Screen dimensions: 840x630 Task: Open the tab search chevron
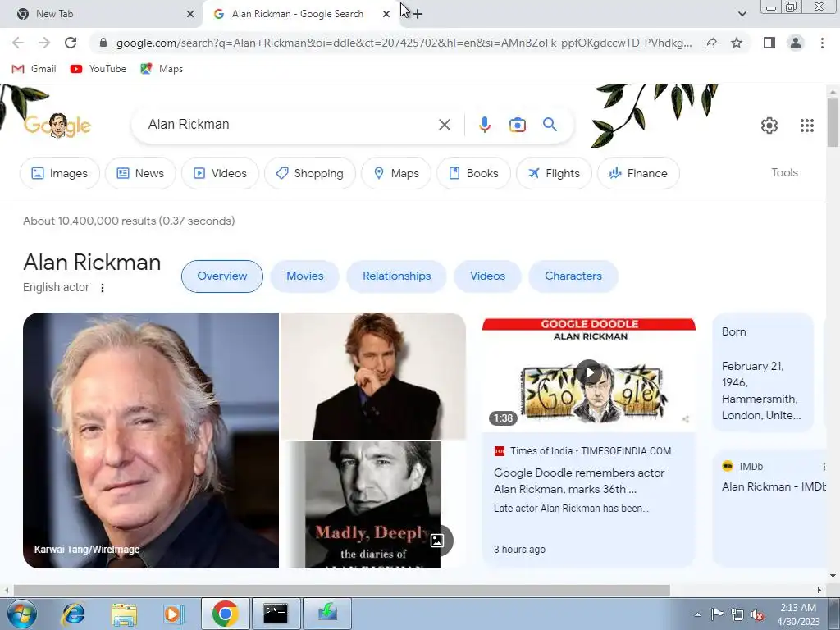[x=742, y=14]
